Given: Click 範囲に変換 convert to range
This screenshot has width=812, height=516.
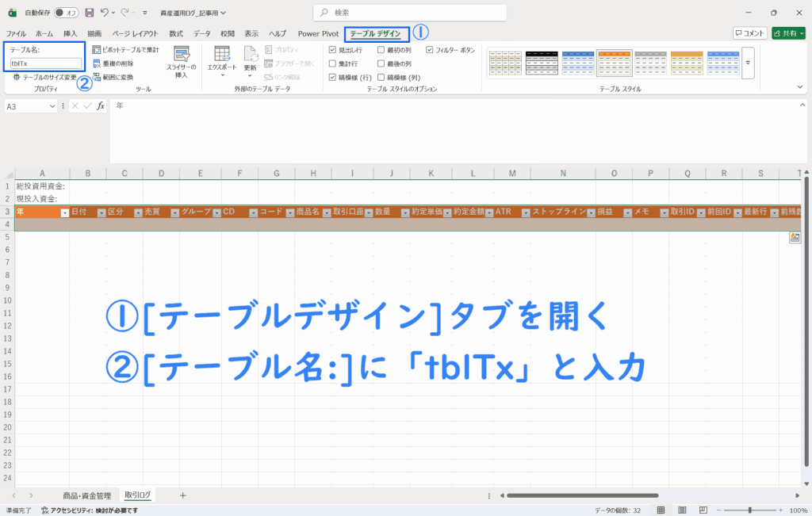Looking at the screenshot, I should pyautogui.click(x=97, y=77).
